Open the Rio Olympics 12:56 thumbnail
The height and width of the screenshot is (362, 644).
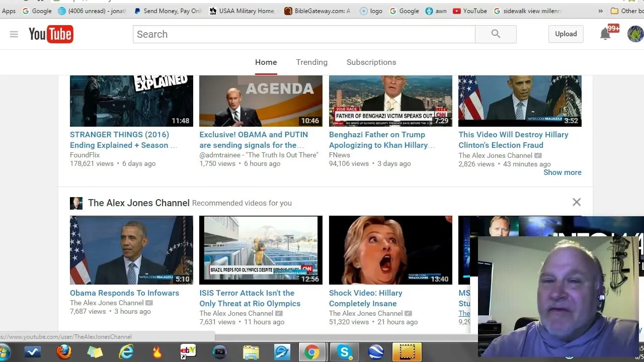(x=261, y=250)
